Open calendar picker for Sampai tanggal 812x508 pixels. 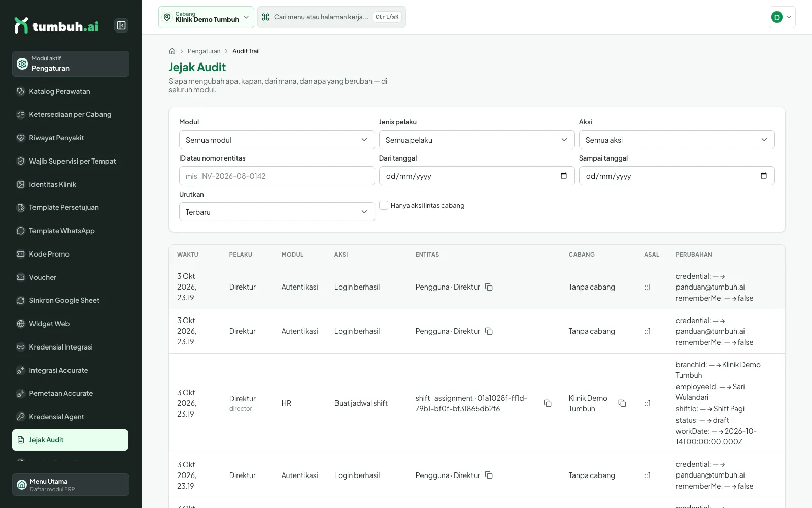tap(764, 176)
